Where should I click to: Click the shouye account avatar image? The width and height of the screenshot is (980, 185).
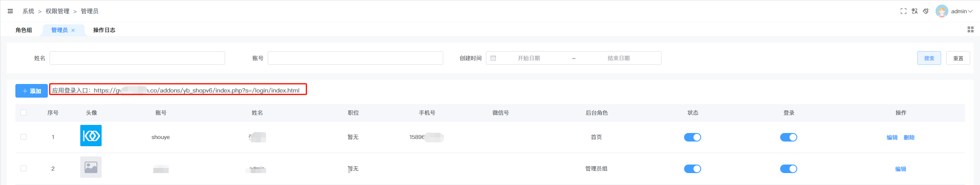click(91, 136)
